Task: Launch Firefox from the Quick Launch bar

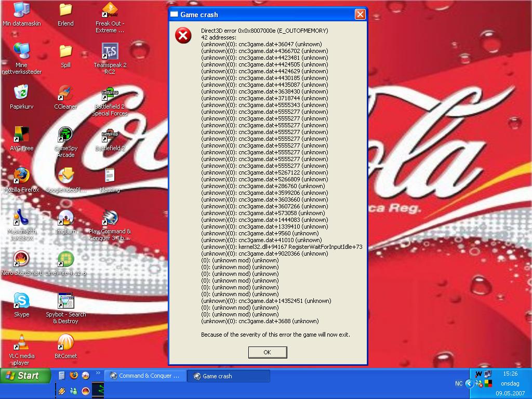Action: (74, 376)
